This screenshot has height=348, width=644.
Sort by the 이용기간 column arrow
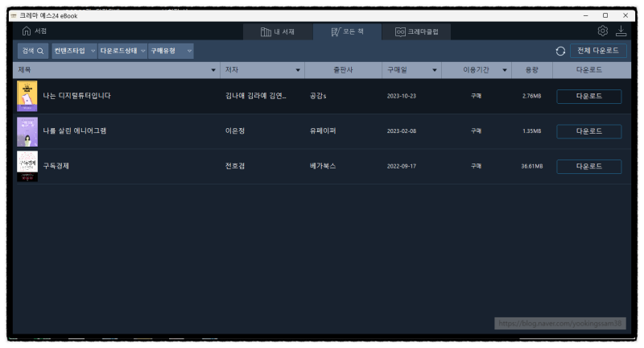click(505, 70)
